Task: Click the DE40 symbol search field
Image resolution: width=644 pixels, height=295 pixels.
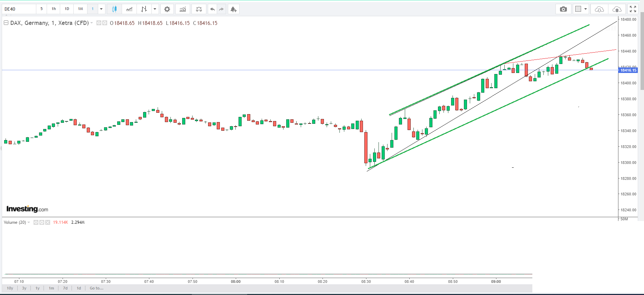Action: (x=19, y=9)
